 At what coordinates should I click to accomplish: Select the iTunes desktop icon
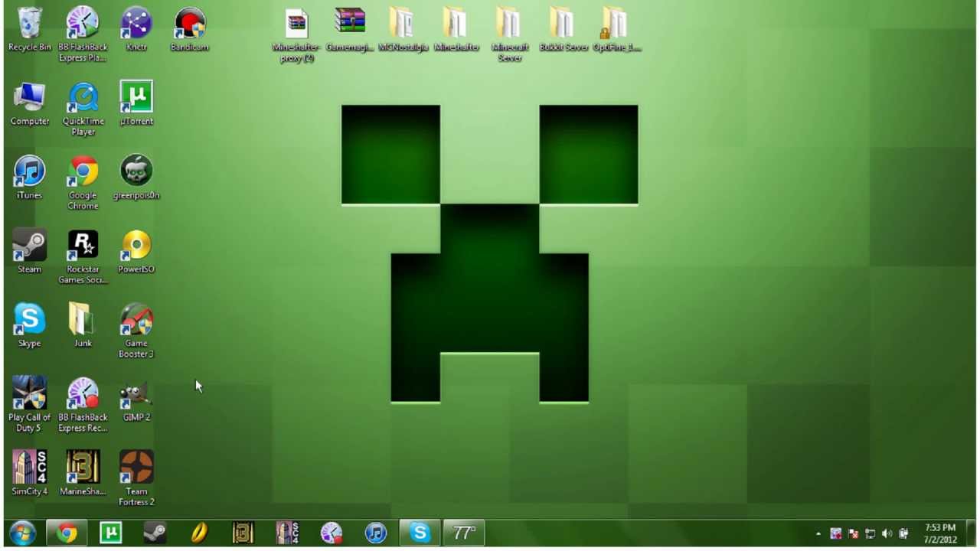click(x=29, y=178)
